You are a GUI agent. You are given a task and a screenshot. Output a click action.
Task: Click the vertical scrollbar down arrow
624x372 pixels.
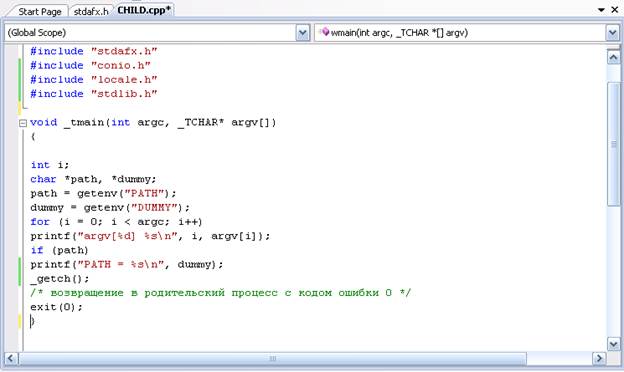pyautogui.click(x=613, y=344)
